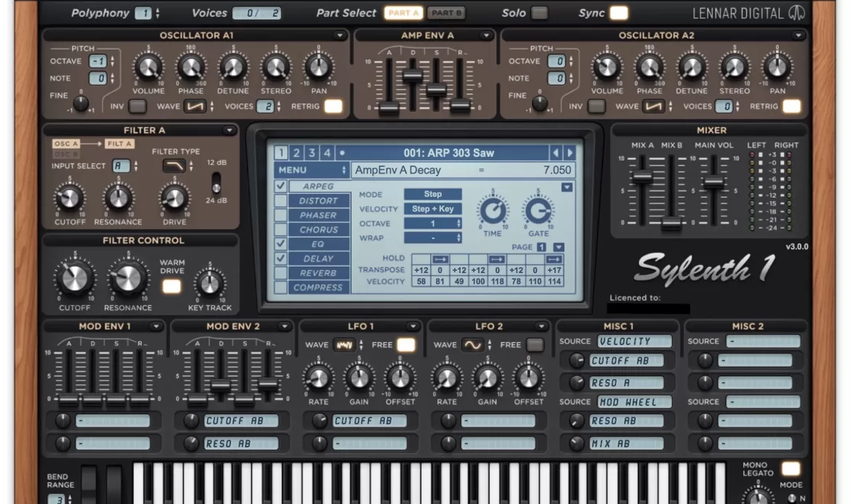The width and height of the screenshot is (850, 504).
Task: Click the Oscillator A2 Volume knob
Action: click(607, 68)
